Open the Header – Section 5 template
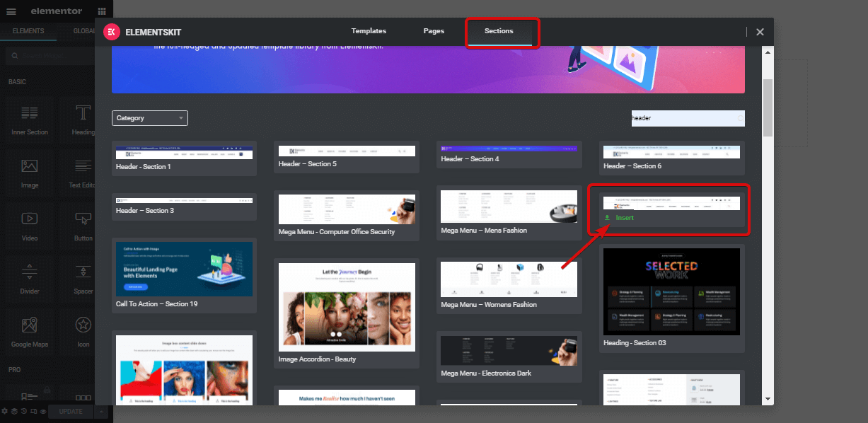 (x=347, y=156)
